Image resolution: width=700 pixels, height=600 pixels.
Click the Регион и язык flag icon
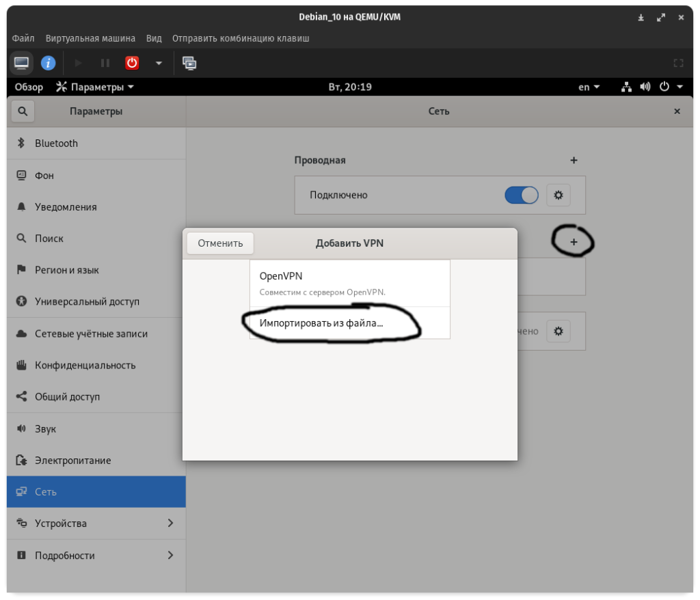pyautogui.click(x=21, y=270)
